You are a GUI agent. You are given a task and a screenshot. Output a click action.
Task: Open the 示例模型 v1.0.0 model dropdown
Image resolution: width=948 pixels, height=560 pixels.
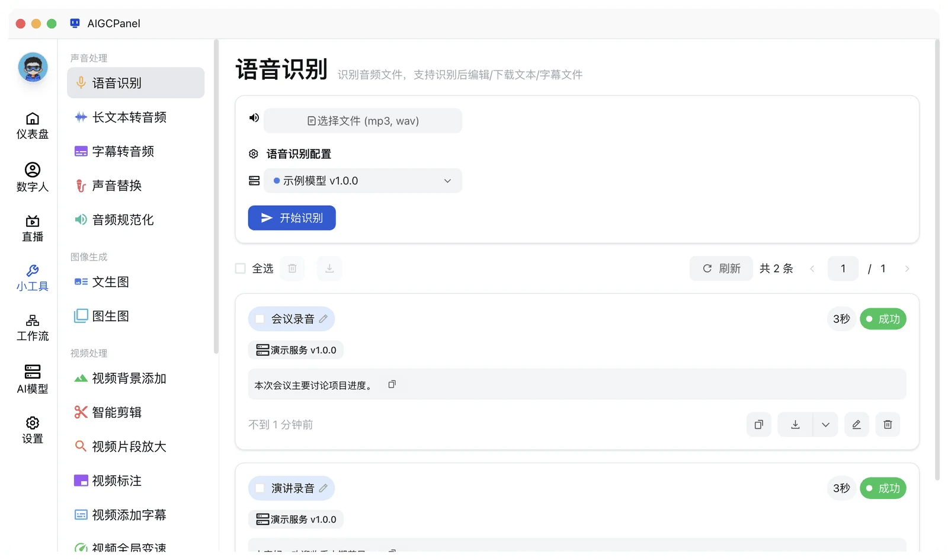tap(363, 181)
